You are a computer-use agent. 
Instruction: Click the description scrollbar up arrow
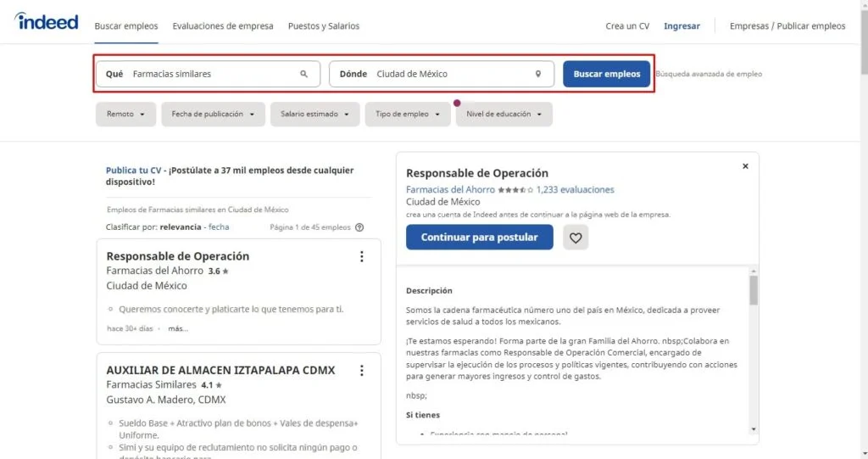754,271
